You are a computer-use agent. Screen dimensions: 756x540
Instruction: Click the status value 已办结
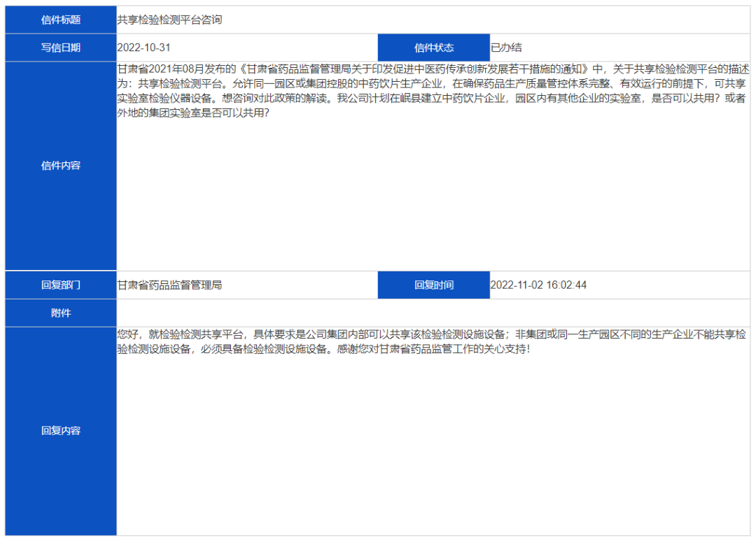[x=506, y=48]
